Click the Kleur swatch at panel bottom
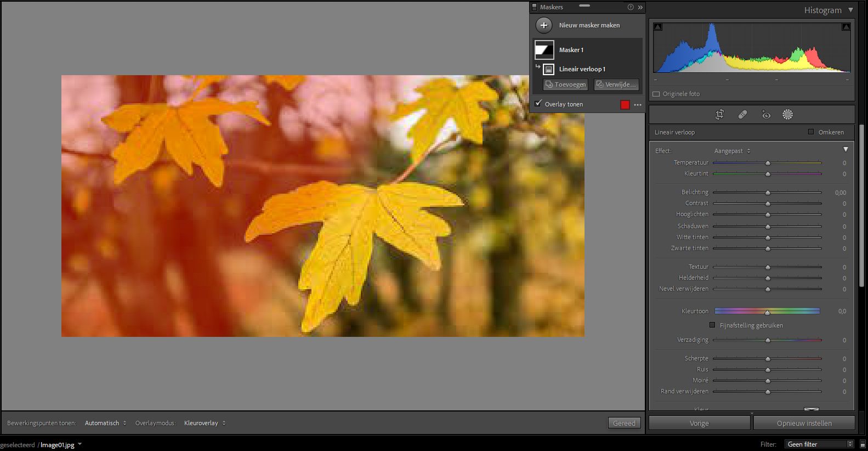 (811, 409)
